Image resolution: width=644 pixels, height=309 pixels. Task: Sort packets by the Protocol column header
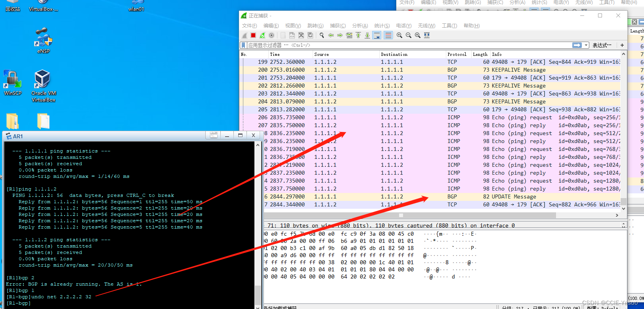click(458, 54)
